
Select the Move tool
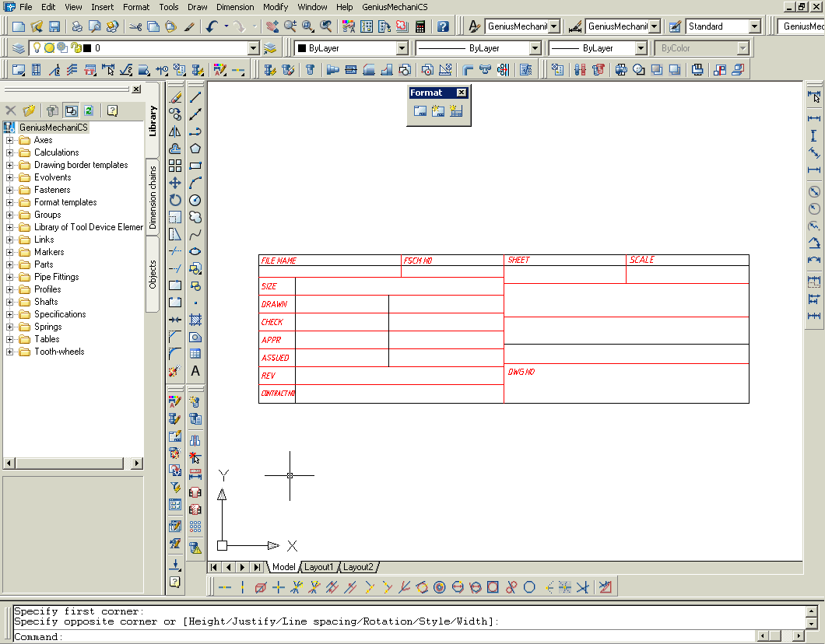click(175, 183)
